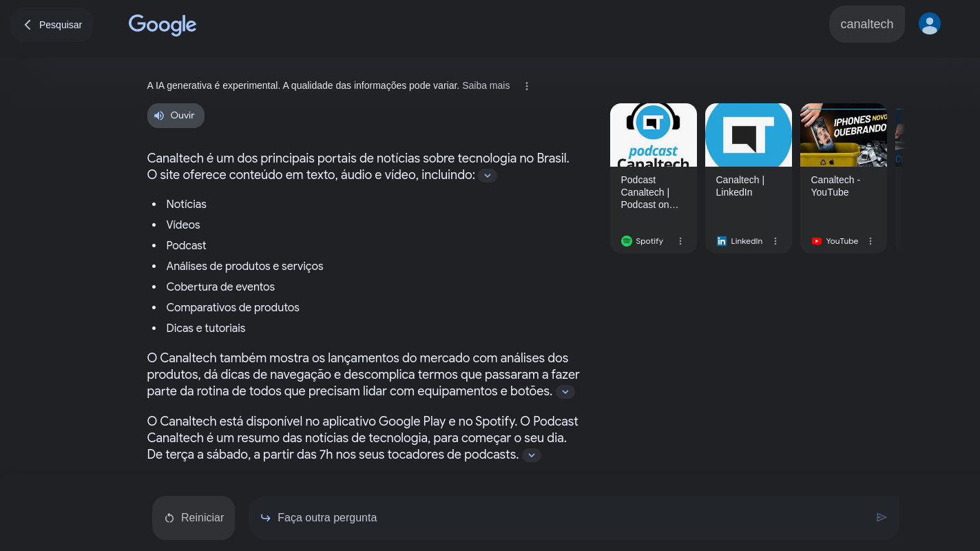Click the follow-up arrow icon in question box
980x551 pixels.
pyautogui.click(x=265, y=517)
